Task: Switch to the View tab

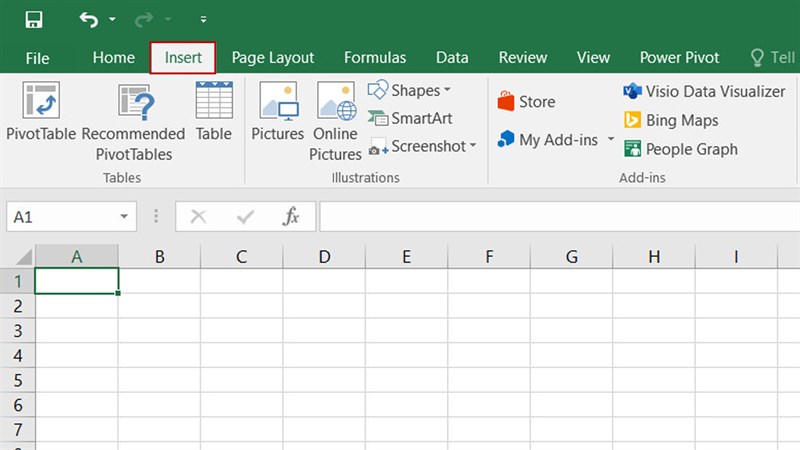Action: 593,58
